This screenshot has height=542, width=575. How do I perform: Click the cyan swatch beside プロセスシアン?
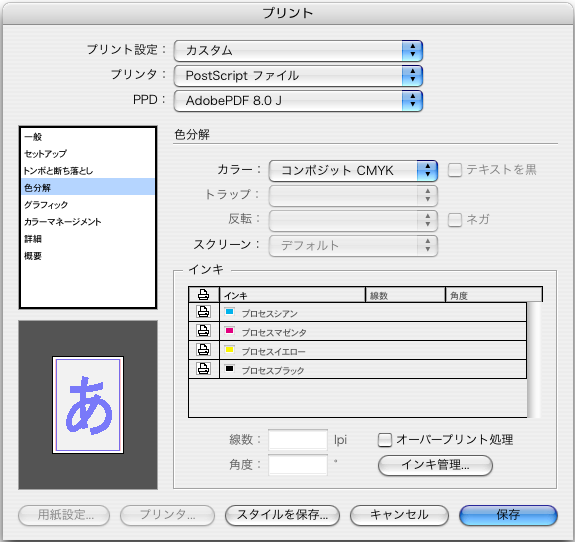230,312
